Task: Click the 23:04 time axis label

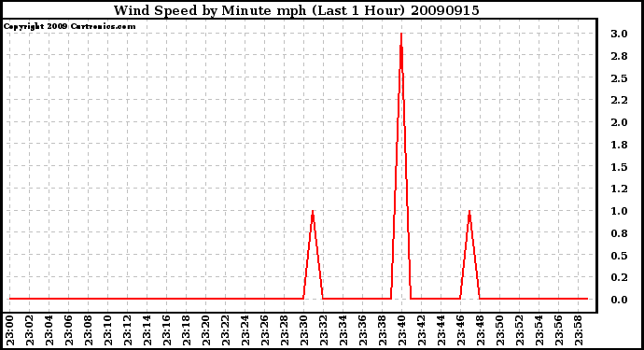Action: [49, 330]
